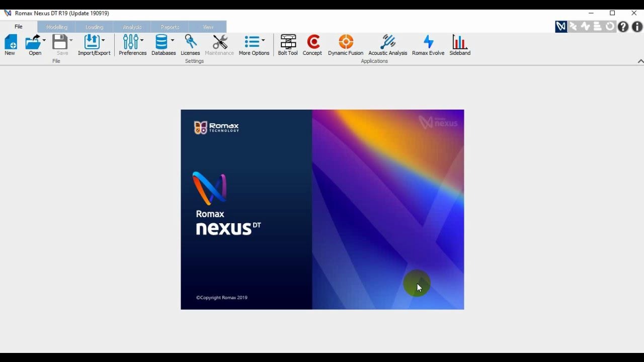Launch the Bolt Tool application

(288, 42)
